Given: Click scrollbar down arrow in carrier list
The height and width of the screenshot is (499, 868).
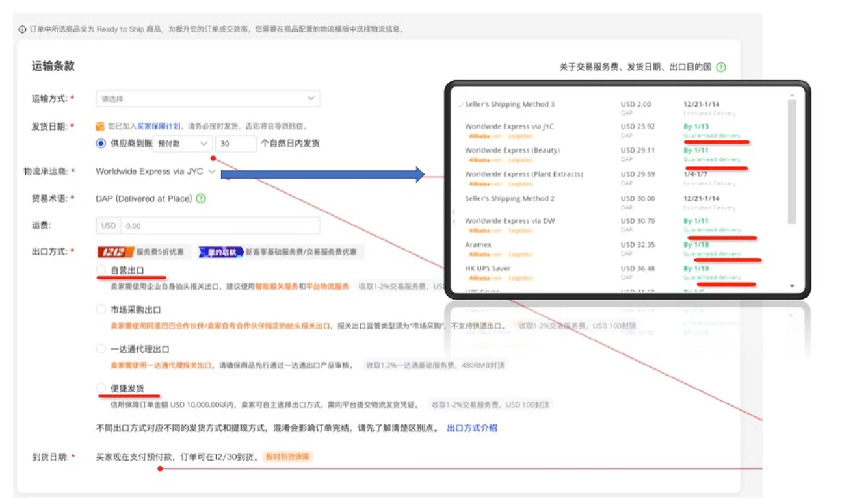Looking at the screenshot, I should tap(791, 285).
